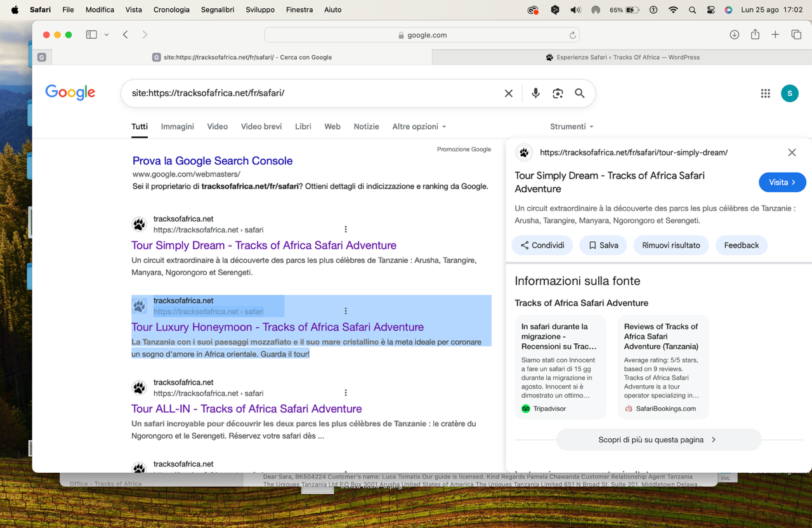Expand Scopri di più su questa pagina
Image resolution: width=812 pixels, height=528 pixels.
coord(658,440)
